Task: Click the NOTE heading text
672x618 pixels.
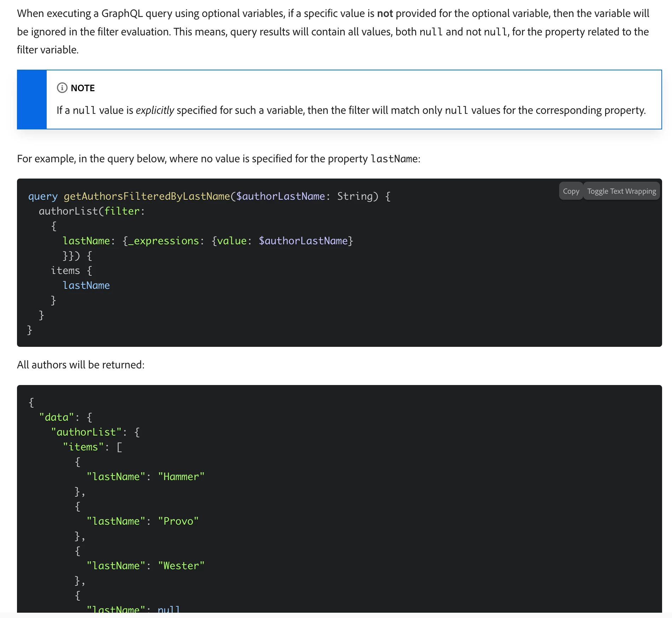Action: [83, 88]
